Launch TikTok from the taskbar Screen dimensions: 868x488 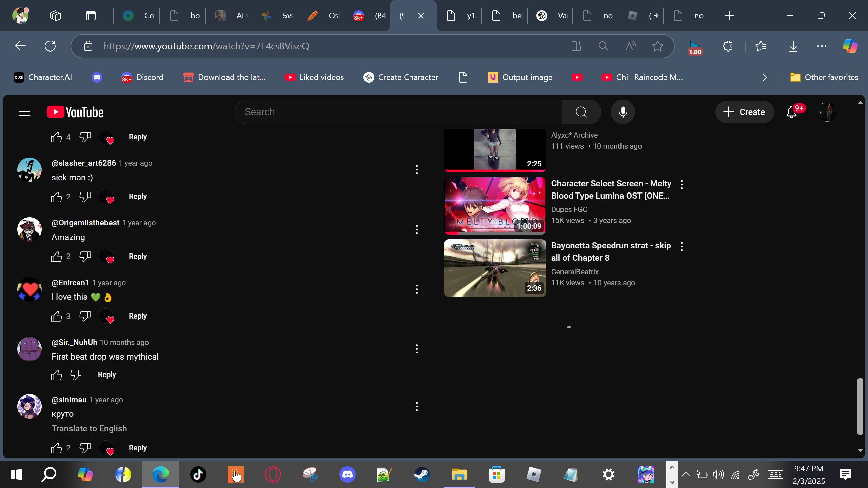[x=198, y=474]
